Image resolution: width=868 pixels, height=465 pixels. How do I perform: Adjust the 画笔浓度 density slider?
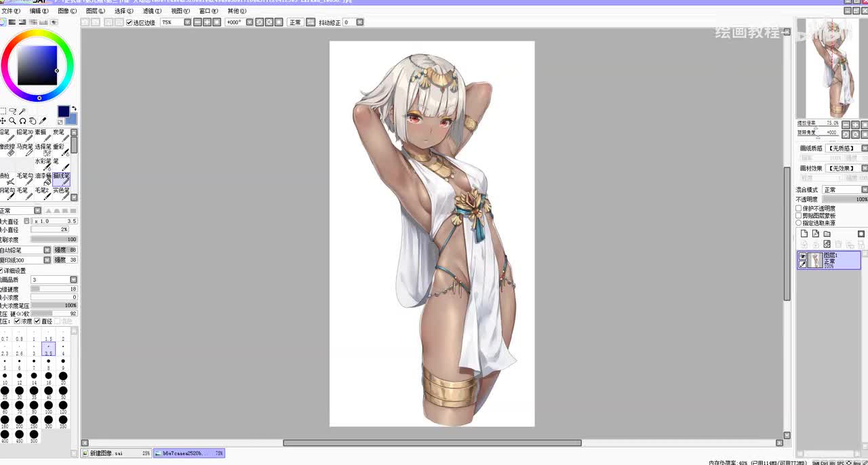pyautogui.click(x=54, y=239)
